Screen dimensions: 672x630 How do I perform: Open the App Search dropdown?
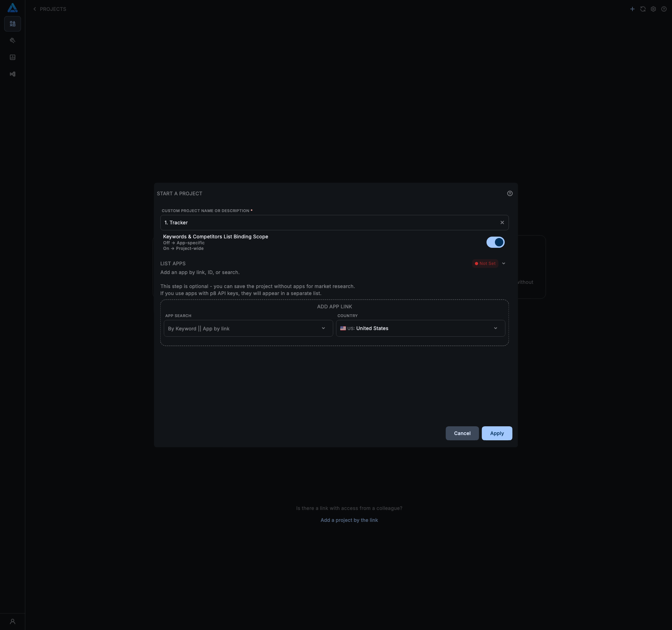pyautogui.click(x=248, y=328)
